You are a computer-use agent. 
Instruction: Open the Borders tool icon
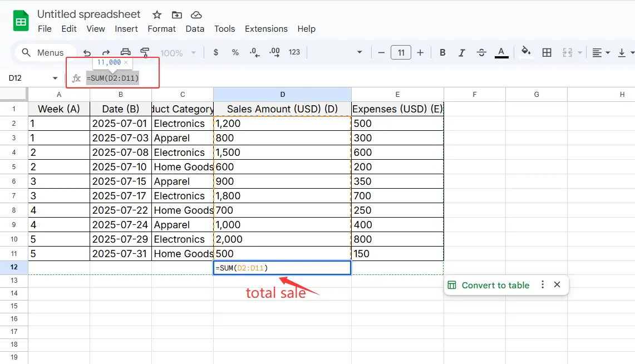[x=547, y=52]
